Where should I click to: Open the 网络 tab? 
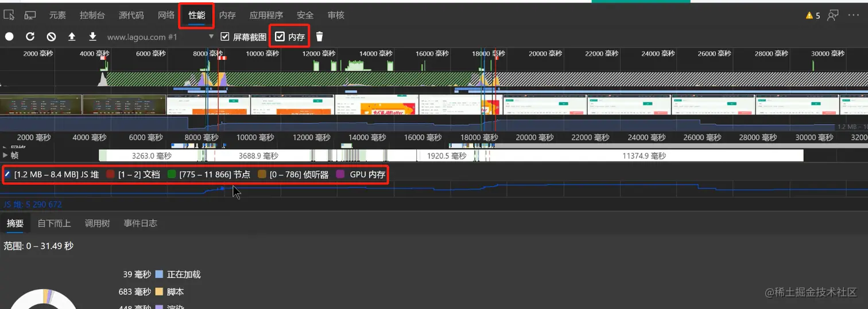tap(166, 16)
